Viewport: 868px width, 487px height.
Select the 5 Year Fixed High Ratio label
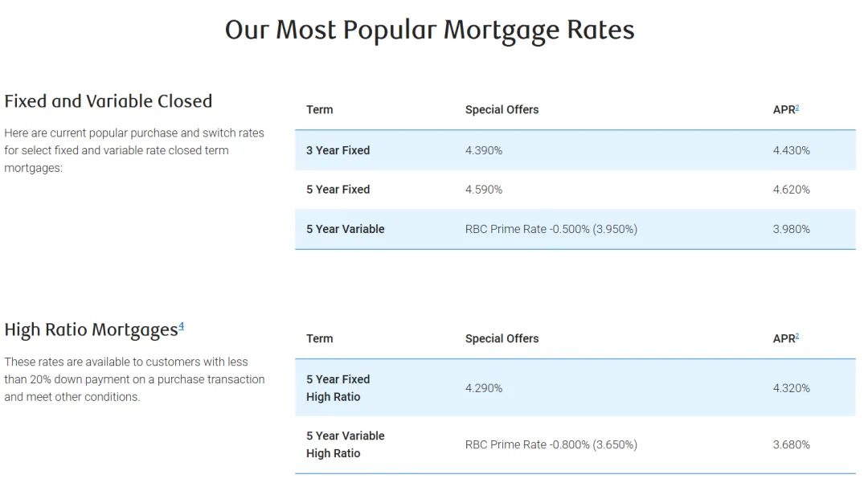coord(338,387)
